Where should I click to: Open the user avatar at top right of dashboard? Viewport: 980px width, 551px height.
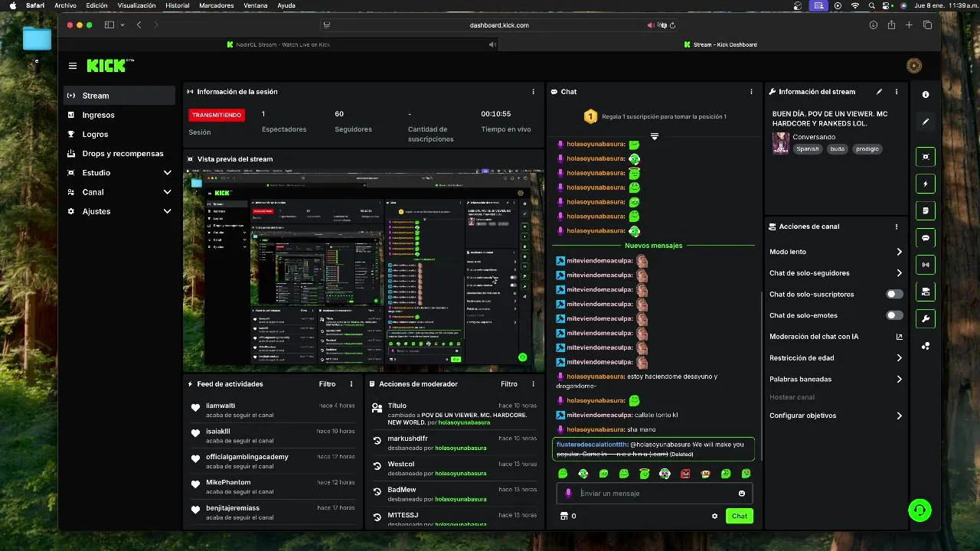point(914,66)
